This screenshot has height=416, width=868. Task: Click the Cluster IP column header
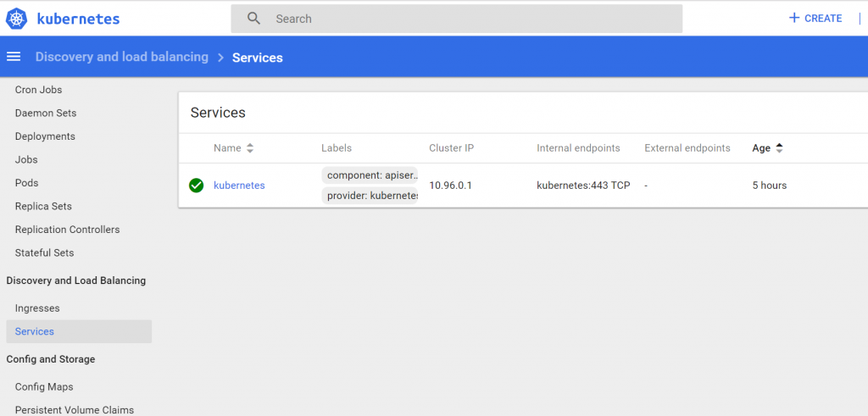pyautogui.click(x=451, y=148)
